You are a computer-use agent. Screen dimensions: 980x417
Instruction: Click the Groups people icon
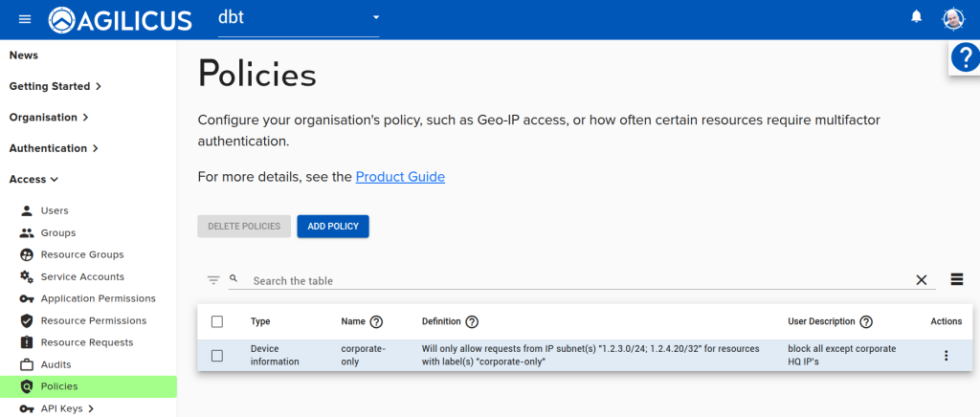[26, 232]
